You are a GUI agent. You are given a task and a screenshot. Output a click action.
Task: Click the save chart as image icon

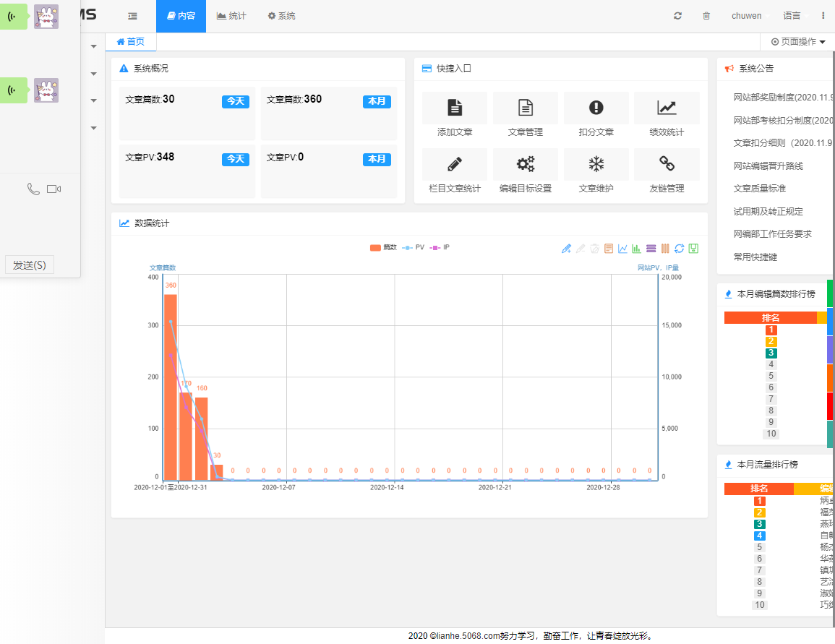coord(693,248)
